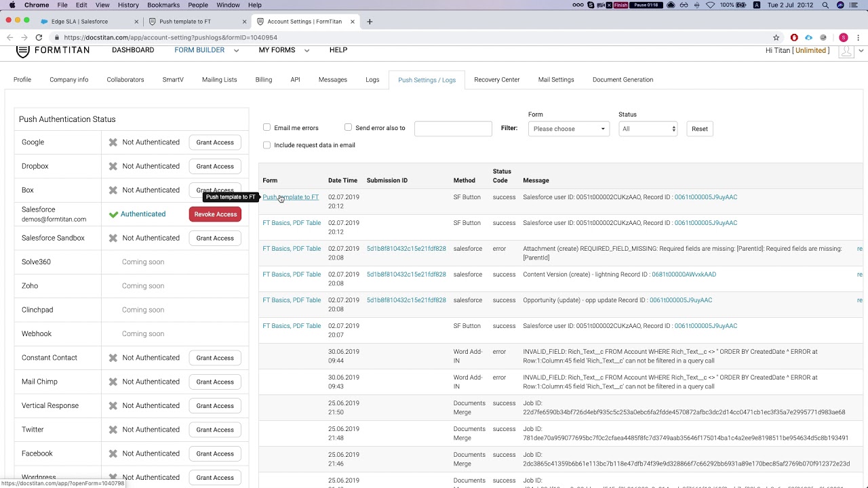Open macOS notification center icon
This screenshot has width=868, height=488.
[x=855, y=5]
